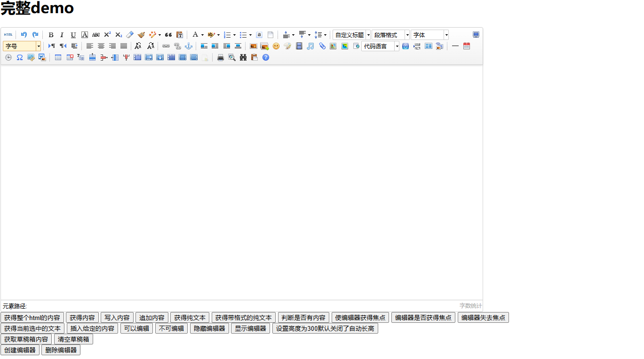
Task: Insert the special character Ω
Action: 20,57
